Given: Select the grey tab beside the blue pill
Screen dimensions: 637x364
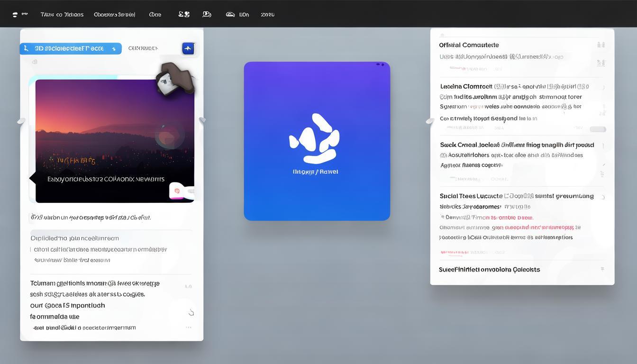Looking at the screenshot, I should pyautogui.click(x=143, y=48).
